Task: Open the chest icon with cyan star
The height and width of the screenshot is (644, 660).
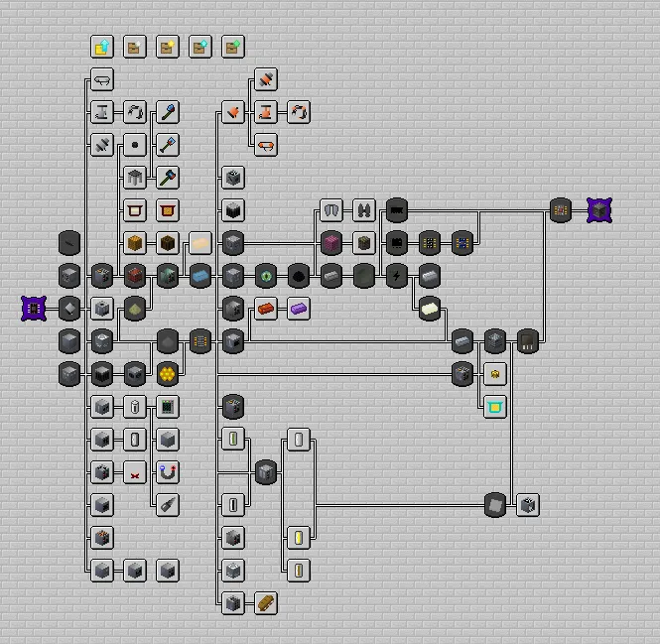Action: point(200,47)
